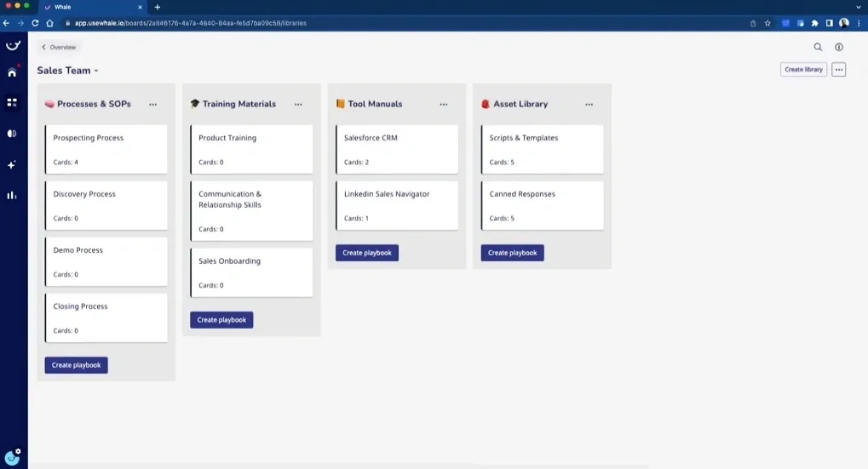Bookmark the page with star icon
This screenshot has height=469, width=868.
767,23
